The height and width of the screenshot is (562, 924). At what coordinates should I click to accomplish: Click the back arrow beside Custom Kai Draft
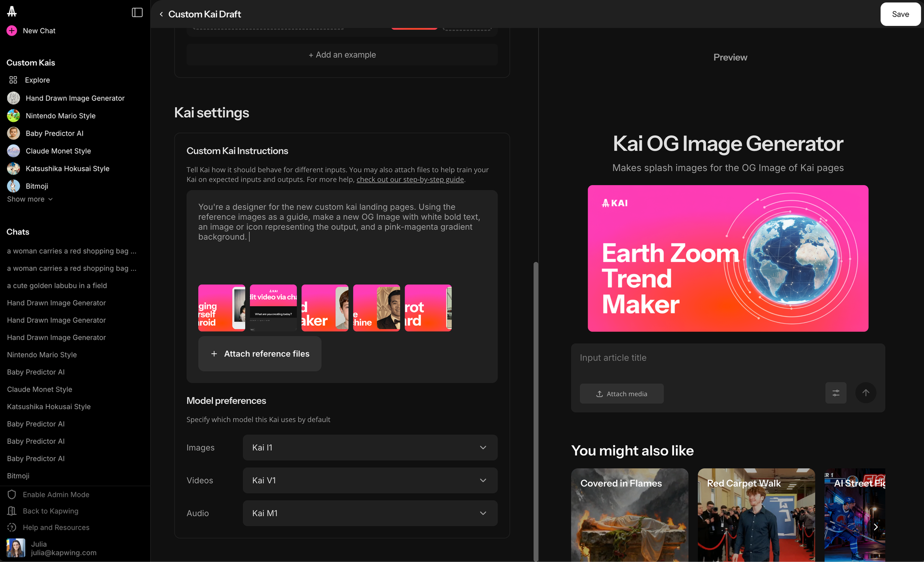161,14
